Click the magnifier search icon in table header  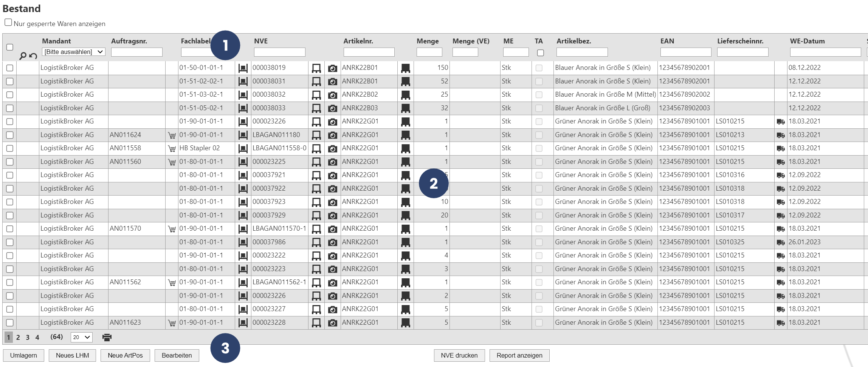click(23, 56)
